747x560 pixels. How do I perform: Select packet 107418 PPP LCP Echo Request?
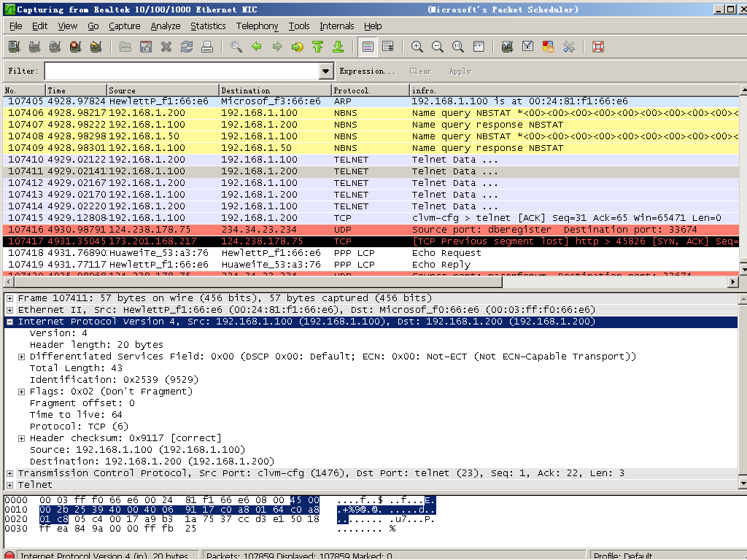pos(371,253)
